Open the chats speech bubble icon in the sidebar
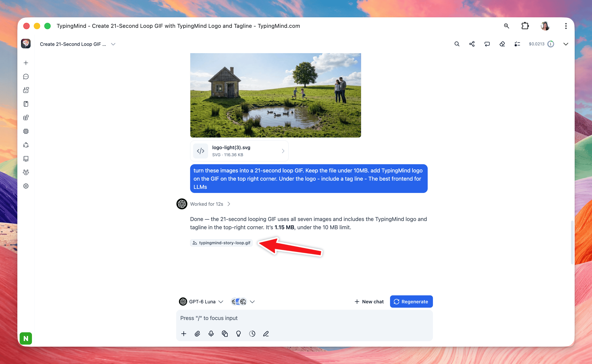The image size is (592, 364). pyautogui.click(x=26, y=77)
